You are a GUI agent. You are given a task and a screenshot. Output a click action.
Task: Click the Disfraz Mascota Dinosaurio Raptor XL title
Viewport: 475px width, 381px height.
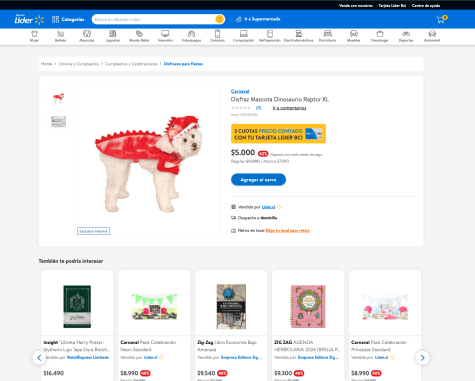(x=280, y=99)
